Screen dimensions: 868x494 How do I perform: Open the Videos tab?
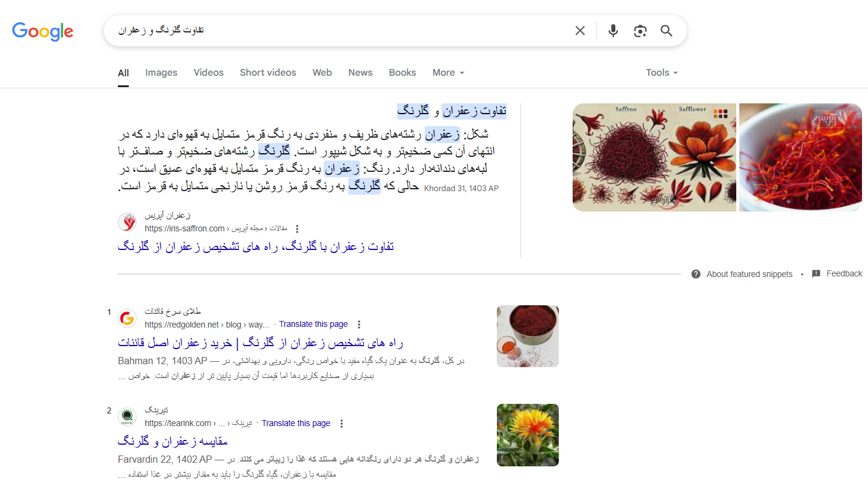tap(209, 73)
